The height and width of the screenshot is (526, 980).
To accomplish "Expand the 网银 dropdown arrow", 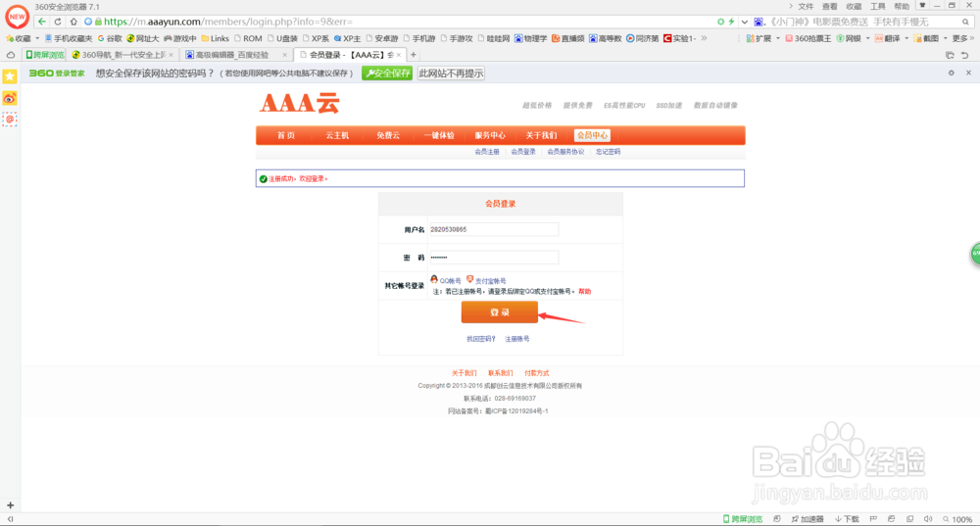I will point(867,39).
